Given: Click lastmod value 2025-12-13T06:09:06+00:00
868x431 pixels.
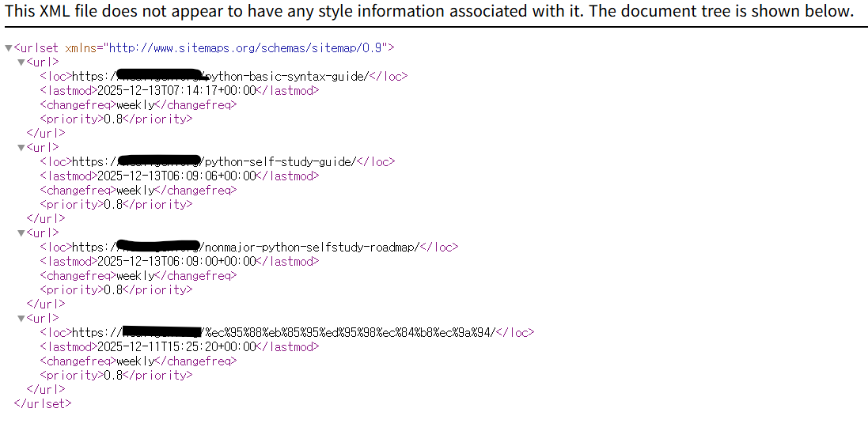Looking at the screenshot, I should (x=176, y=176).
